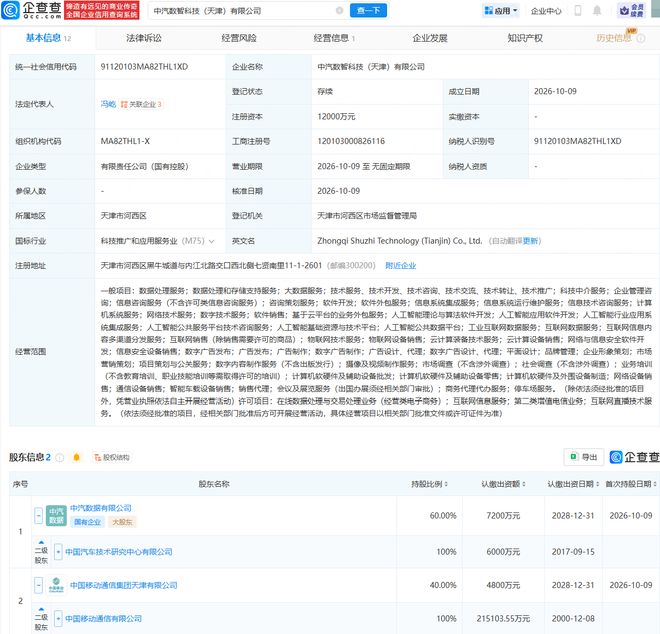The width and height of the screenshot is (660, 634).
Task: Switch to 企业发展 tab
Action: [x=430, y=38]
